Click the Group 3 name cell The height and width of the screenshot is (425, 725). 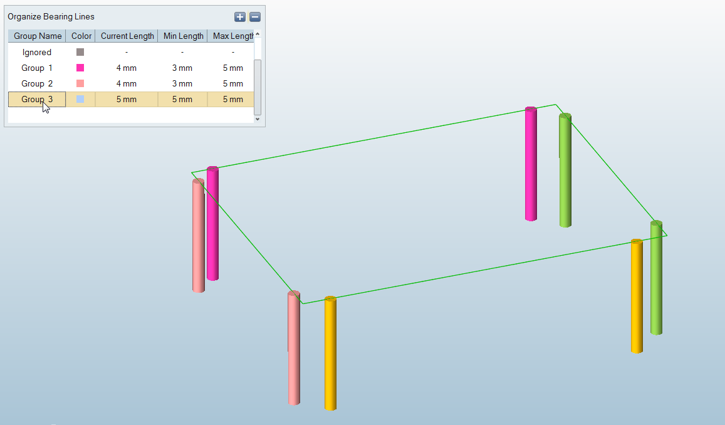(x=37, y=100)
